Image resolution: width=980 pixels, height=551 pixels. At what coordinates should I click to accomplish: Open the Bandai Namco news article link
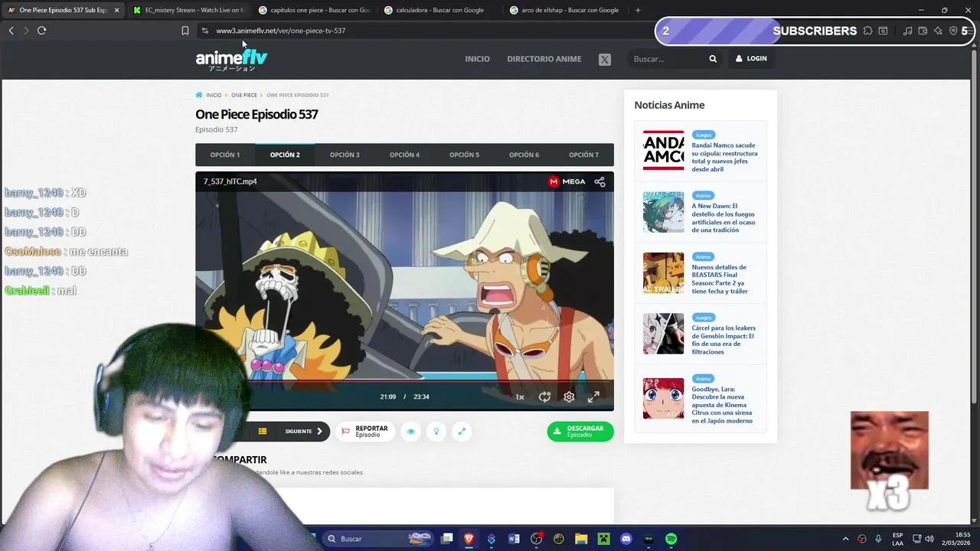click(724, 157)
